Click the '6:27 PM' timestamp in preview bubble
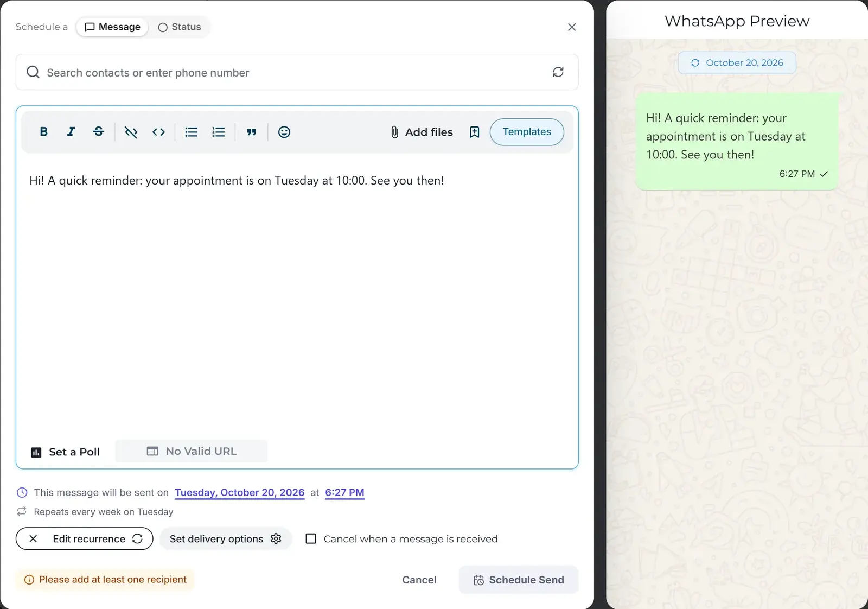Screen dimensions: 868x609 point(797,174)
